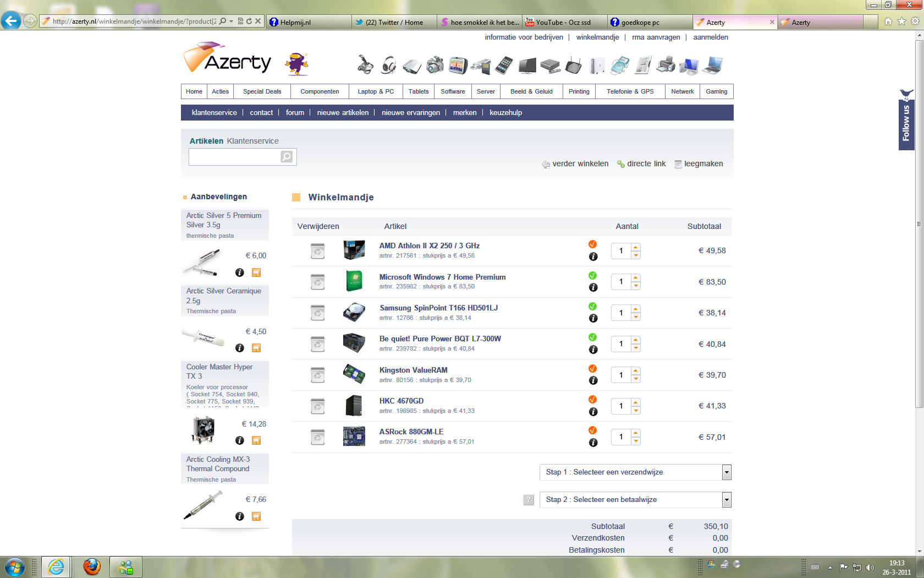
Task: Click the camera category icon in header
Action: (435, 65)
